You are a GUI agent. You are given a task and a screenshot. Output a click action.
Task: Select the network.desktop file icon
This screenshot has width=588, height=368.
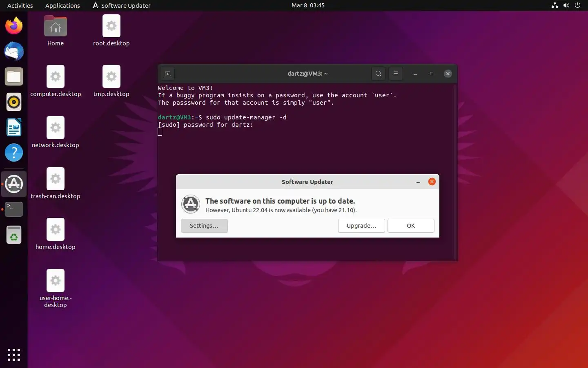click(x=56, y=132)
